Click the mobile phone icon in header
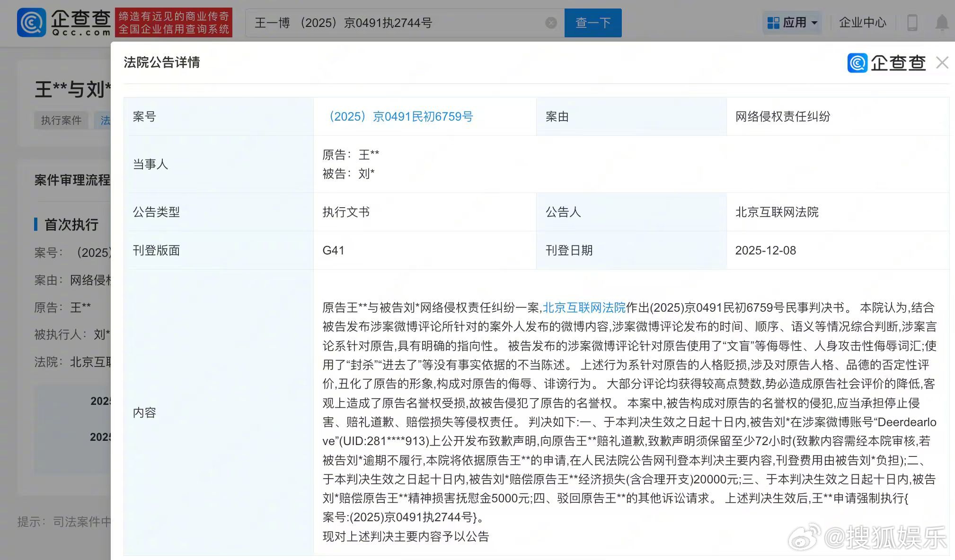Screen dimensions: 955x560 click(912, 22)
